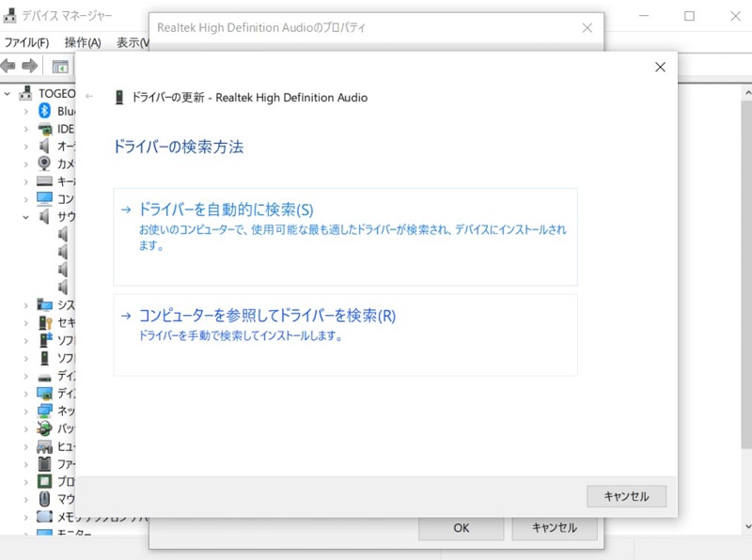Expand the IDE controllers category
This screenshot has height=560, width=752.
click(x=26, y=129)
